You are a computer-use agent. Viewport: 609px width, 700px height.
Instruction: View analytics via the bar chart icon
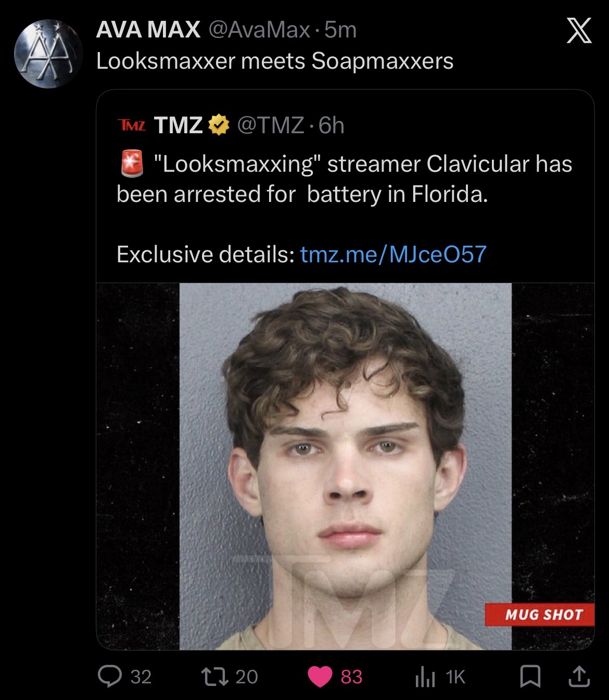425,677
